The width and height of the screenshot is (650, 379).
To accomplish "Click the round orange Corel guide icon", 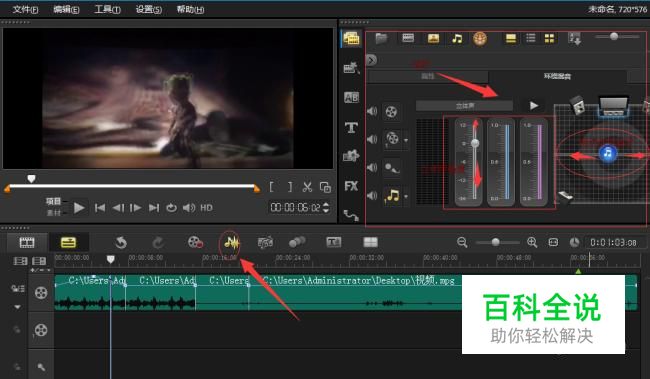I will [480, 39].
